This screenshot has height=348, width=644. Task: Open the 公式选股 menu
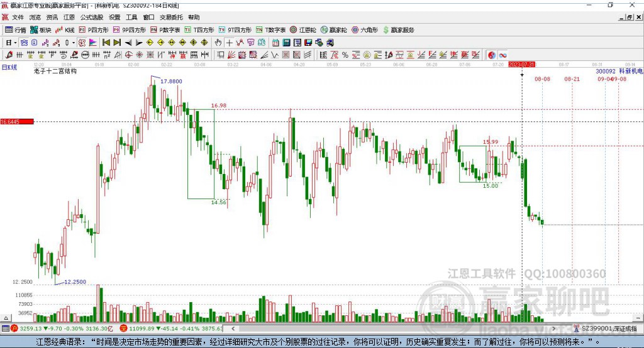92,17
